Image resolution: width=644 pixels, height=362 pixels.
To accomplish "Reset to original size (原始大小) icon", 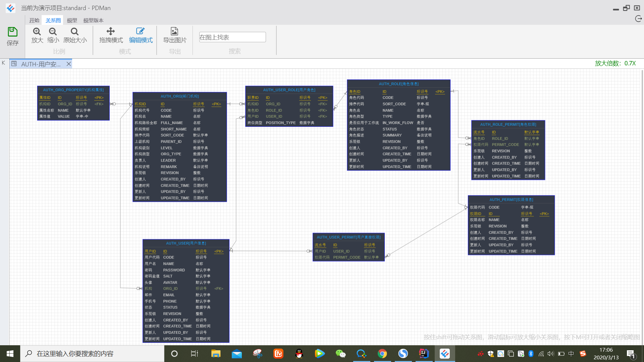I will (x=74, y=32).
